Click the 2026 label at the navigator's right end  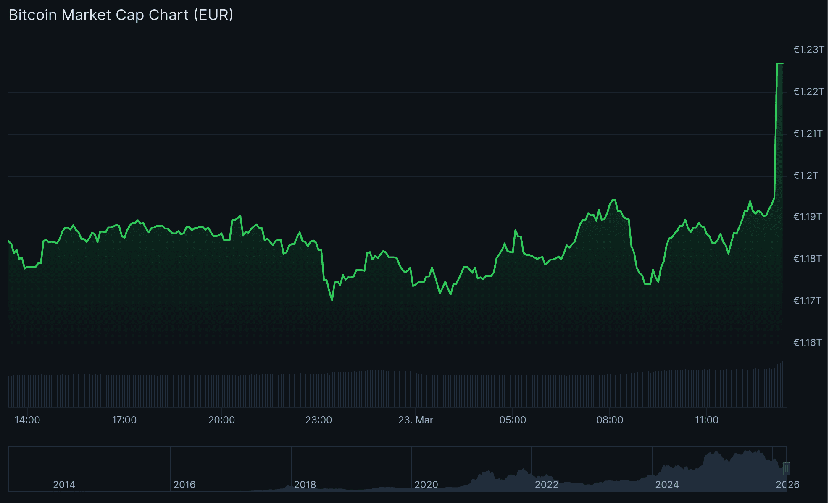click(788, 484)
